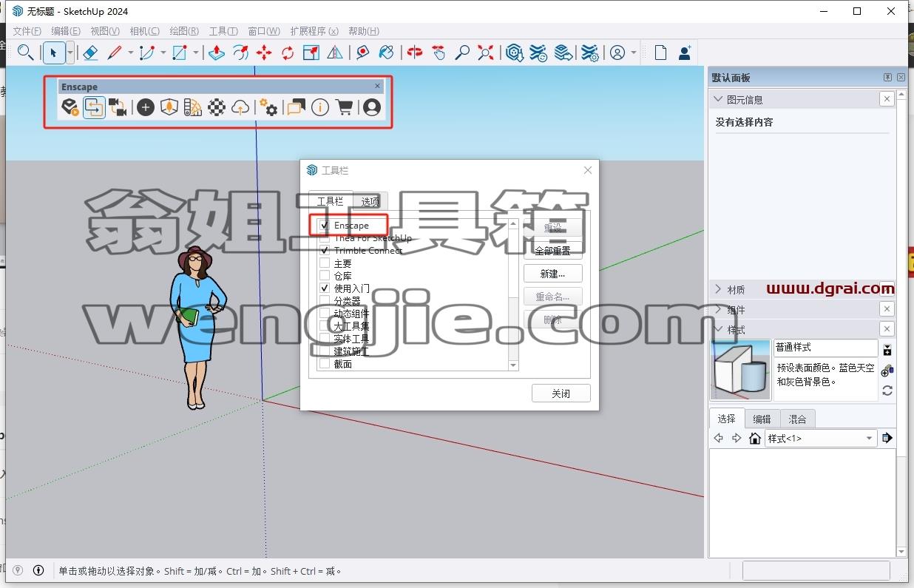Enable the 主要 toolbar checkbox
The height and width of the screenshot is (588, 914).
pos(324,263)
